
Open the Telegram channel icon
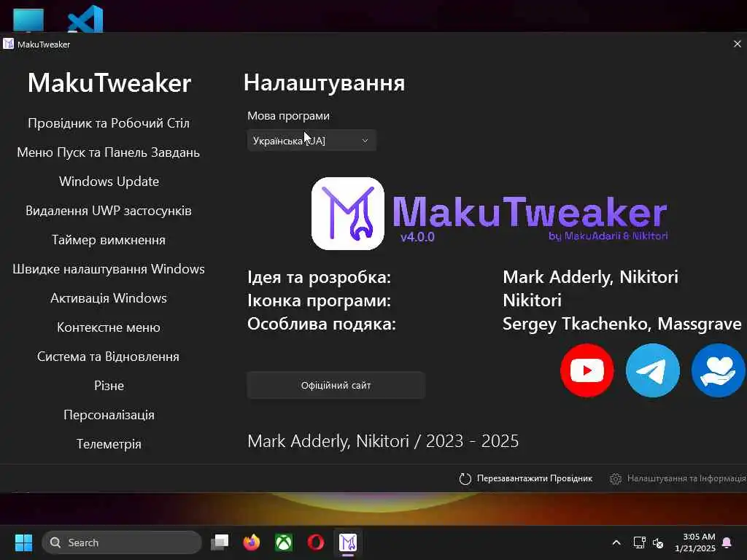(653, 370)
